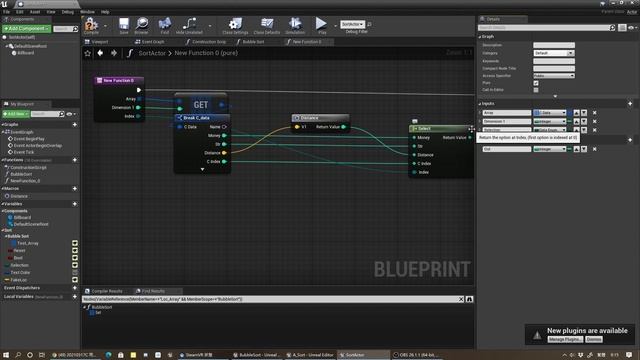Open the File menu
The width and height of the screenshot is (640, 360).
[x=7, y=12]
